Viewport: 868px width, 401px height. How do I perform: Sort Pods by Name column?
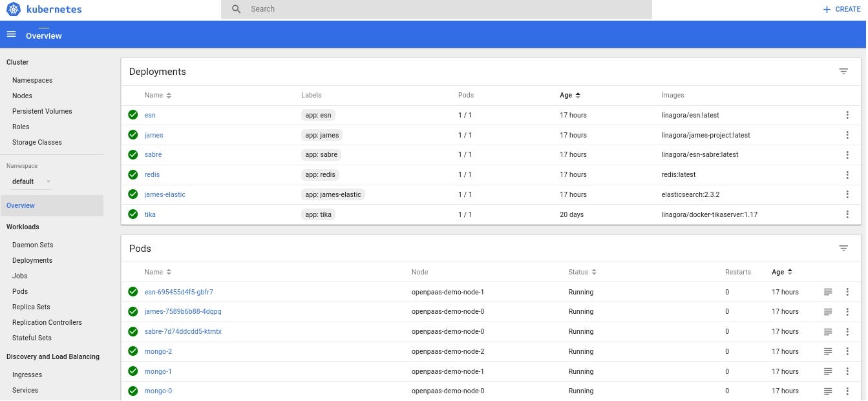click(x=158, y=272)
